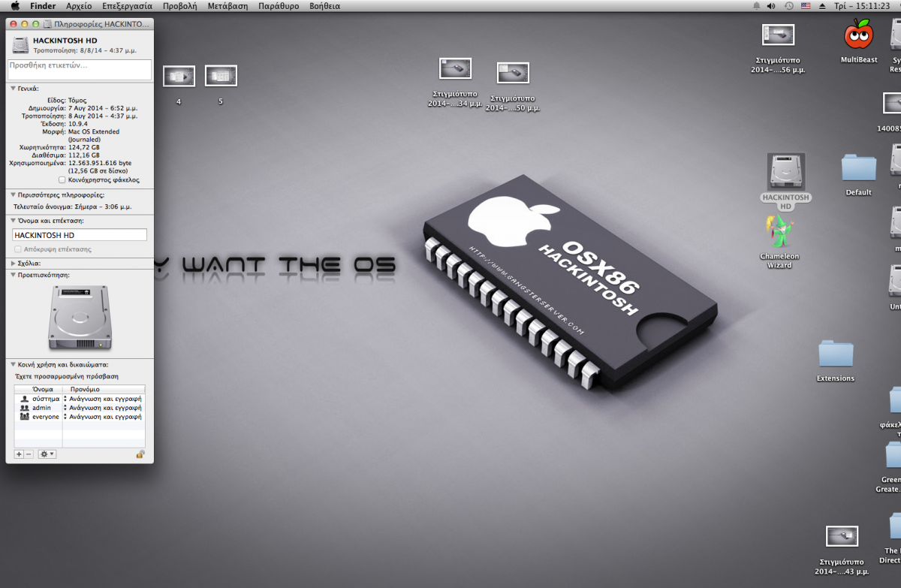Collapse the Περισσότερες πληροφορίες section
Screen dimensions: 901x588
click(13, 195)
